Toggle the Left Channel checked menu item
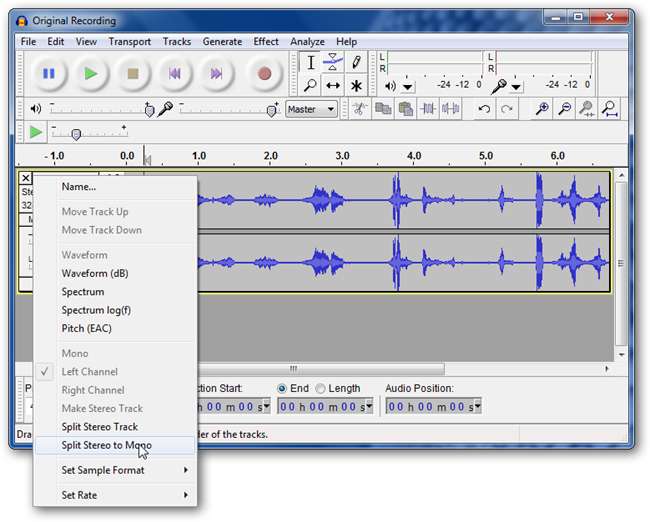Screen dimensions: 650x522 90,372
